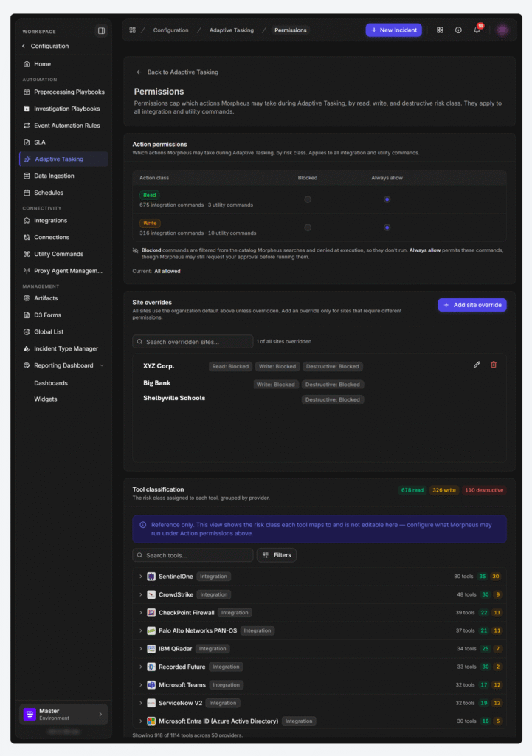Collapse the workspace sidebar panel icon
532x756 pixels.
point(101,31)
